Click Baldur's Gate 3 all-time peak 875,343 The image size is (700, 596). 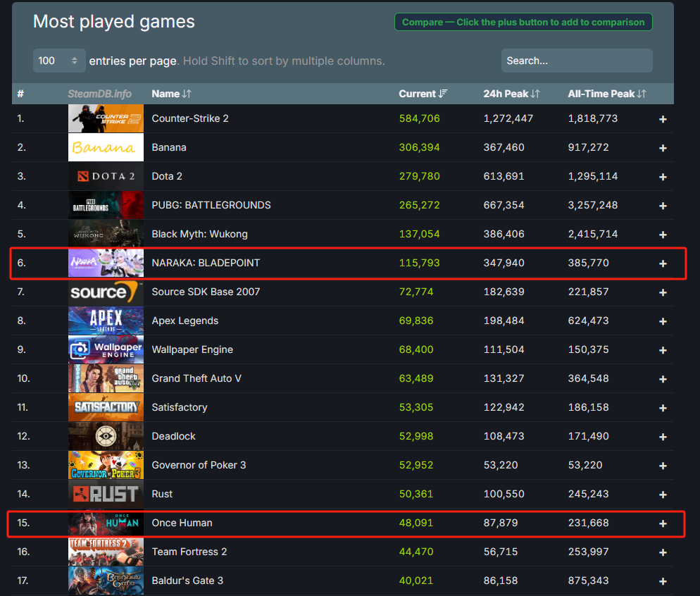coord(588,581)
